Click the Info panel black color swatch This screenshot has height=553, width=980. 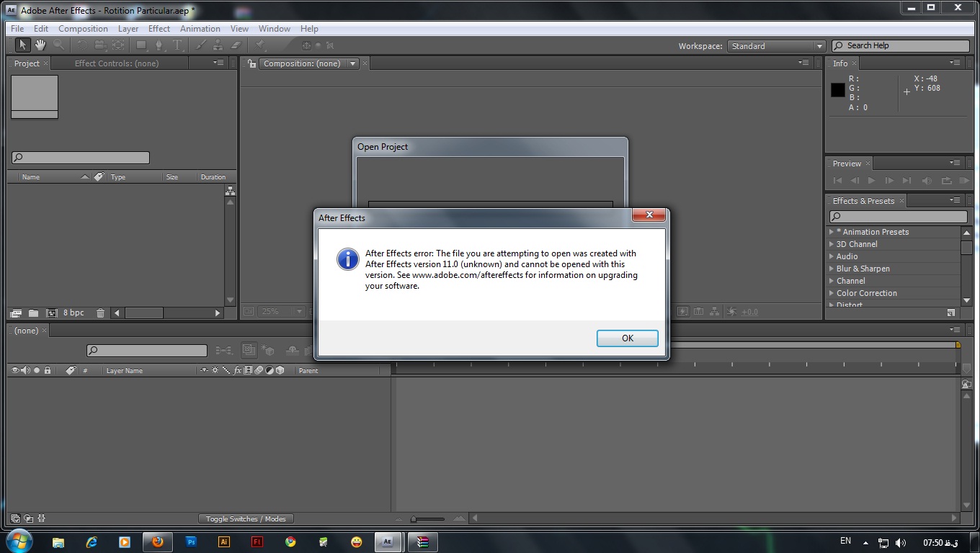coord(838,90)
